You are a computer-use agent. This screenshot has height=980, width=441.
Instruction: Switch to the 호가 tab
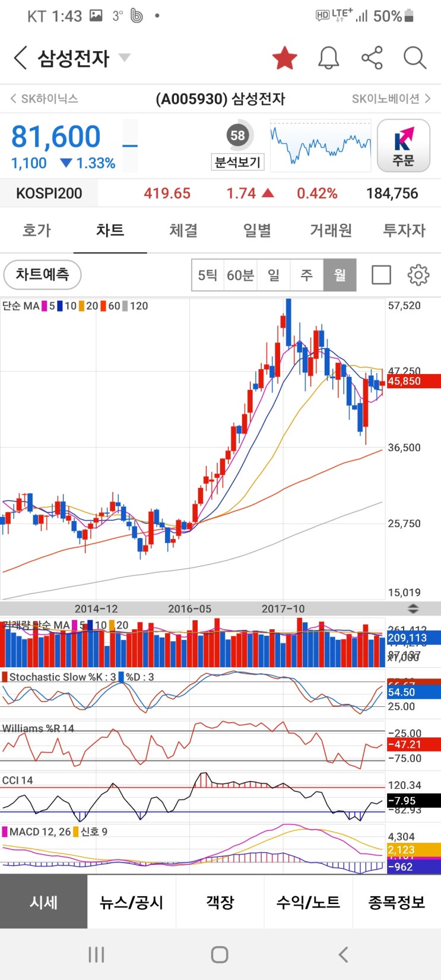(37, 230)
